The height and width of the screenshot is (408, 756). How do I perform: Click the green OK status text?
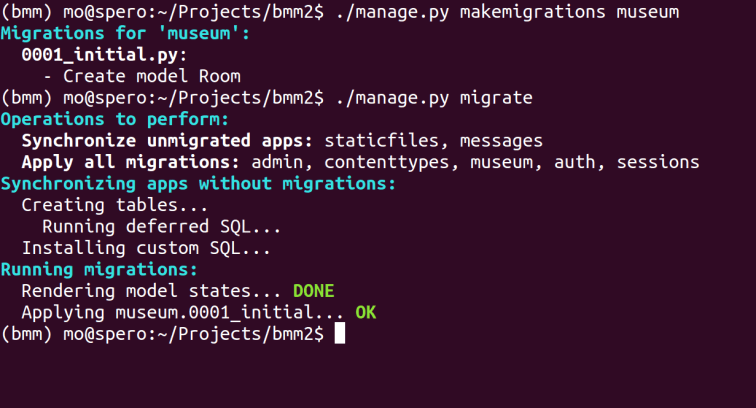coord(366,313)
